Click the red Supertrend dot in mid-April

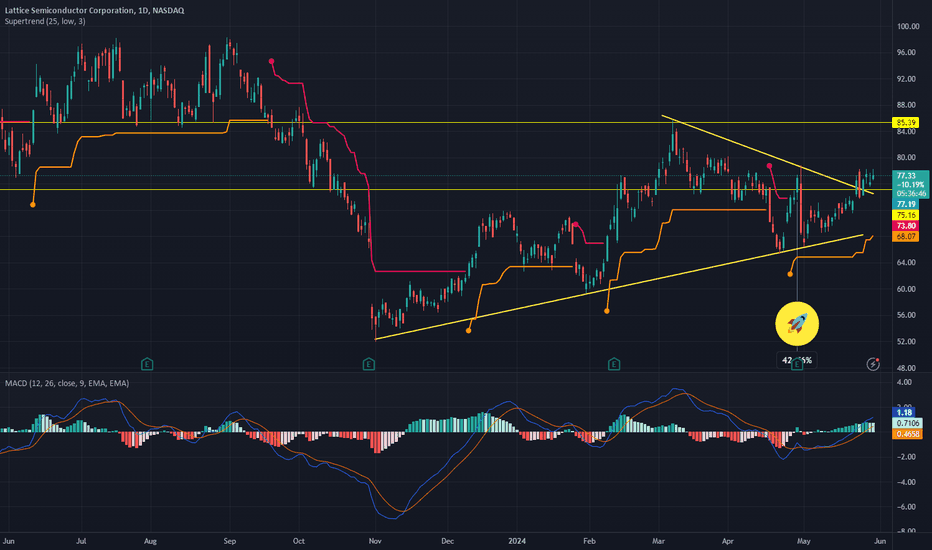point(769,166)
